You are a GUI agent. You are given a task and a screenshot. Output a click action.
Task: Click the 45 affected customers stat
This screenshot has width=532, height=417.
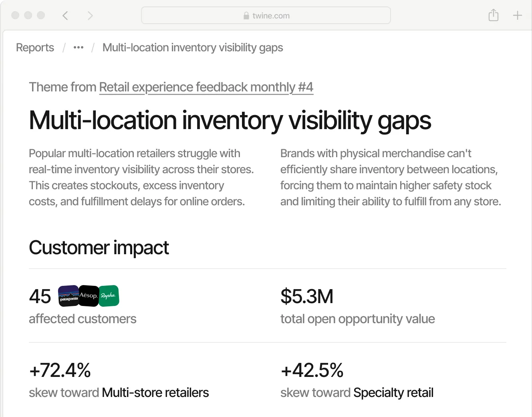coord(40,296)
